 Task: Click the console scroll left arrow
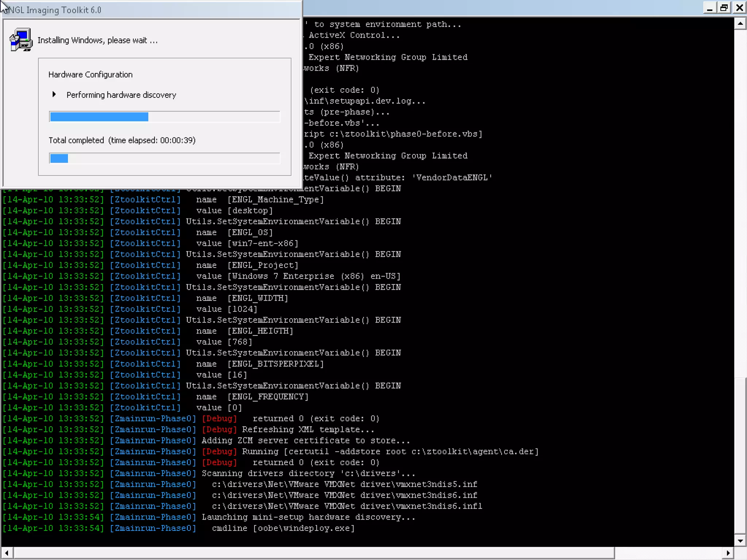point(7,553)
